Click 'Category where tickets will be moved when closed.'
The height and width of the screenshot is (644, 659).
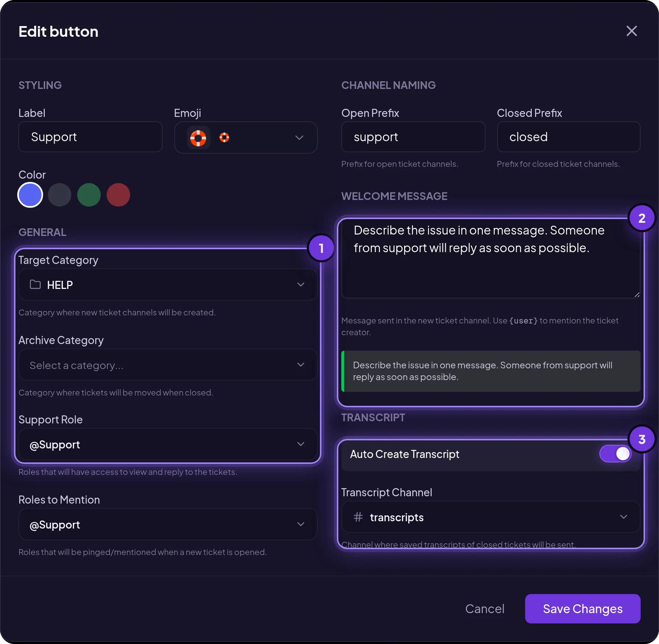click(116, 393)
